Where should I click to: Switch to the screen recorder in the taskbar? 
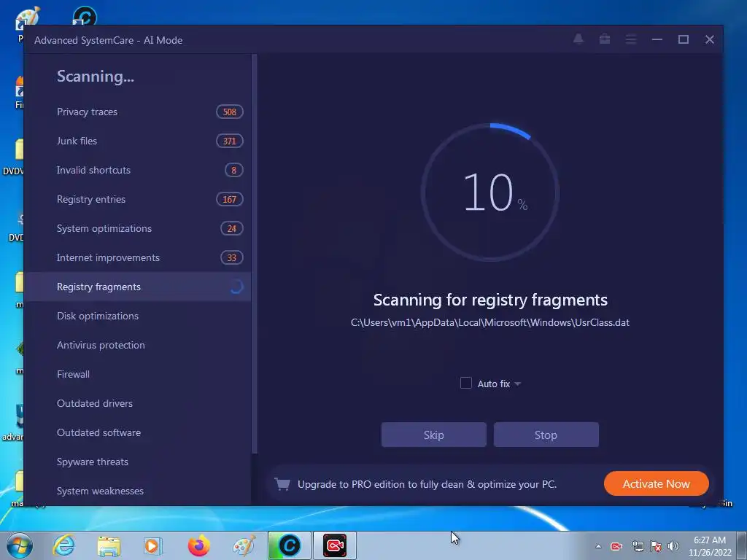(x=334, y=545)
